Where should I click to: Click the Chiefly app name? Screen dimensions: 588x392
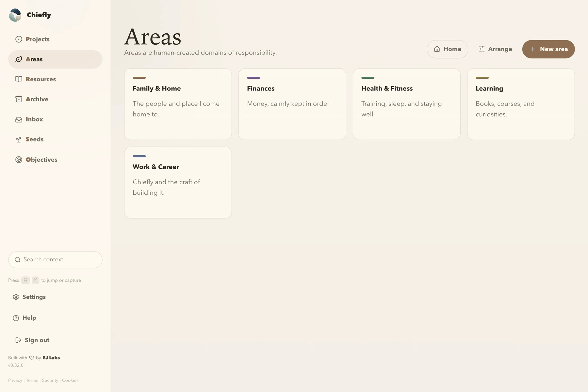point(39,15)
